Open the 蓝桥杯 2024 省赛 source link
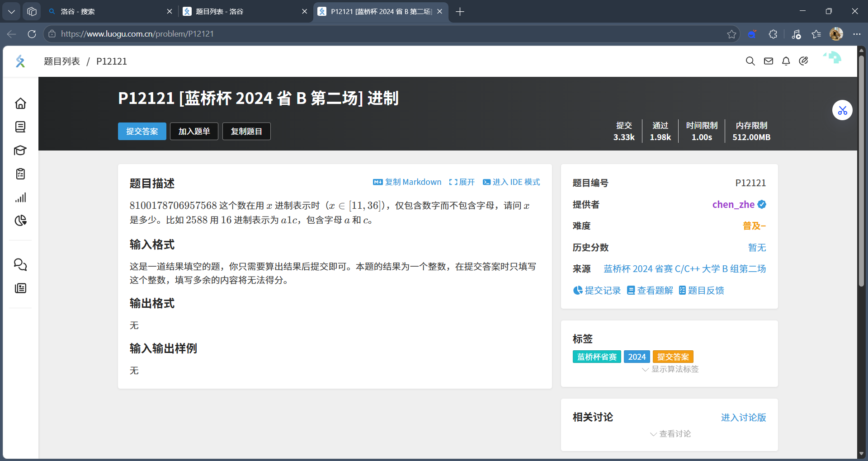This screenshot has height=461, width=868. tap(685, 269)
